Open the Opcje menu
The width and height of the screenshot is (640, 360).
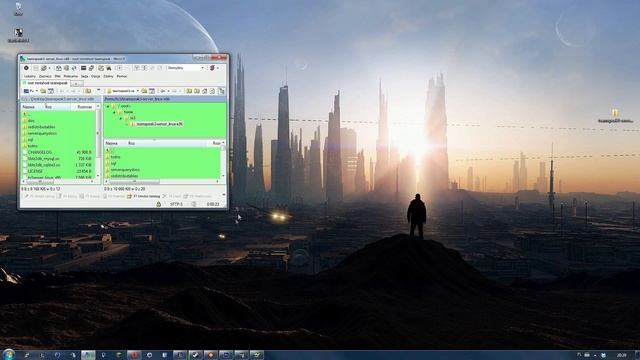[96, 76]
